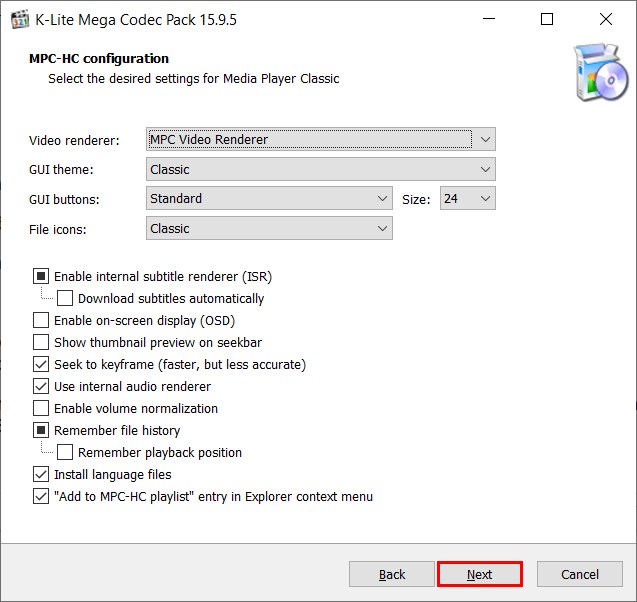The height and width of the screenshot is (602, 637).
Task: Click the Next button
Action: point(480,574)
